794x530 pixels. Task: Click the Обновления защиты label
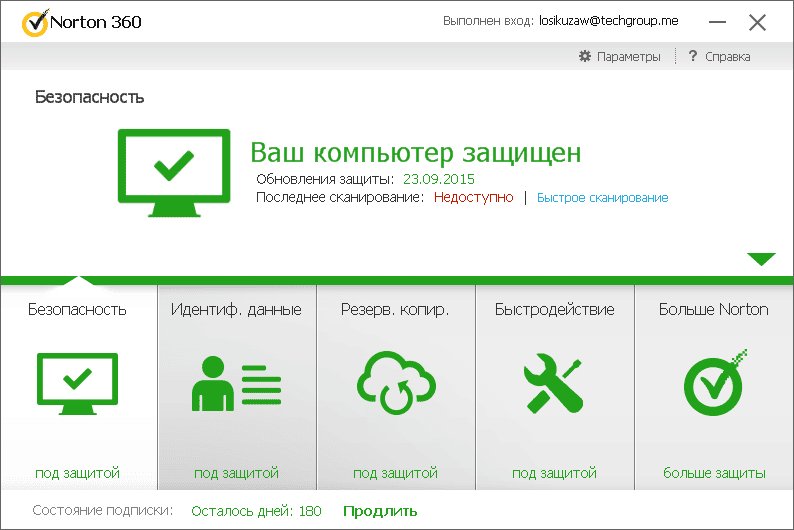[x=325, y=179]
